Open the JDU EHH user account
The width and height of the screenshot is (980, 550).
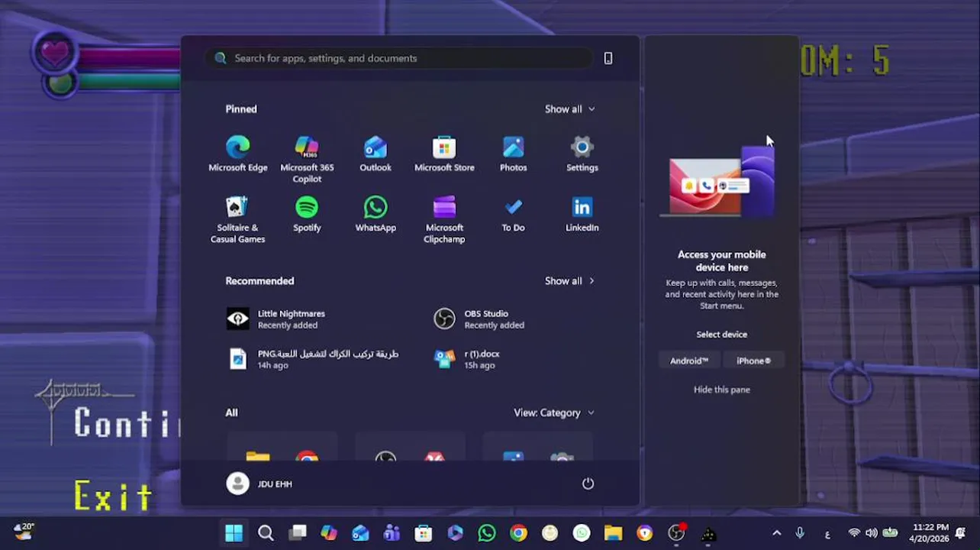pyautogui.click(x=260, y=484)
